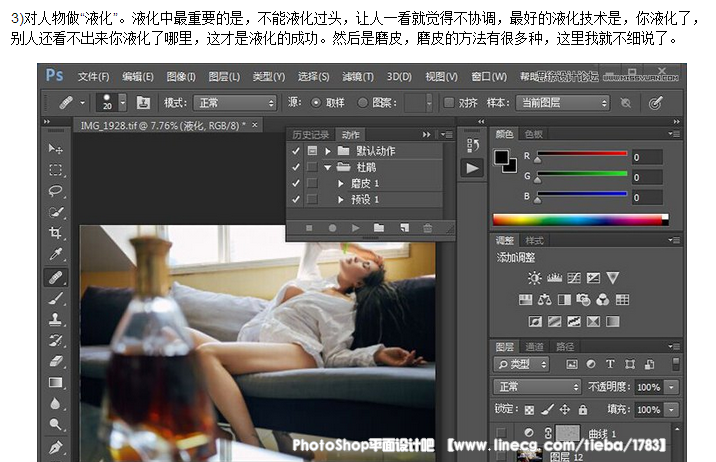The width and height of the screenshot is (716, 462).
Task: Select the Dodge tool
Action: click(x=56, y=425)
